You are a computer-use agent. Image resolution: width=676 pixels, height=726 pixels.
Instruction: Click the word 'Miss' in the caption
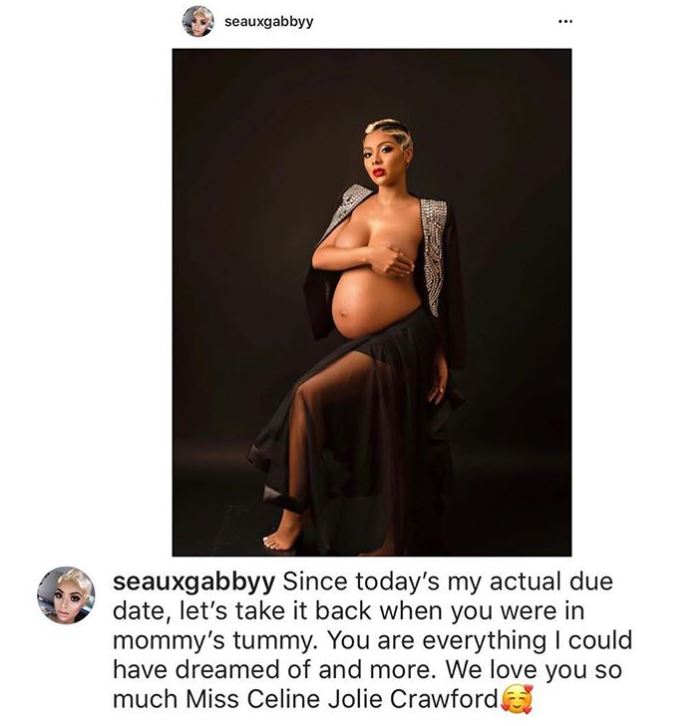(x=213, y=699)
